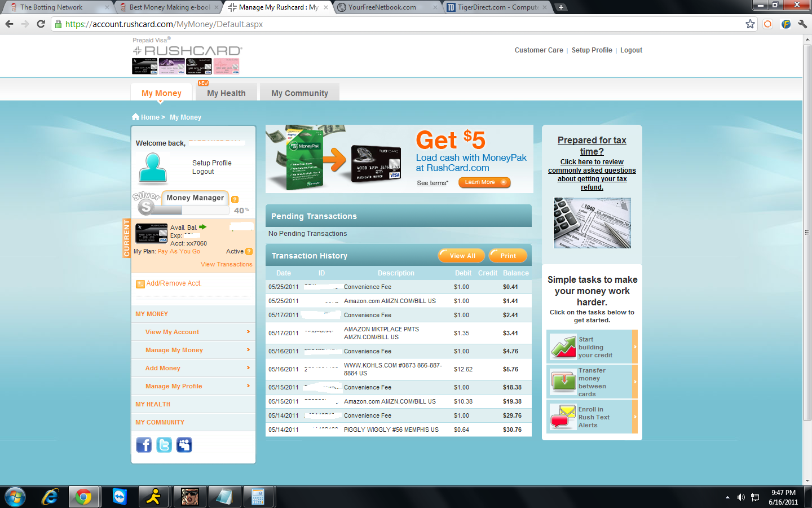The width and height of the screenshot is (812, 508).
Task: Open the Chrome wrench settings menu
Action: coord(802,24)
